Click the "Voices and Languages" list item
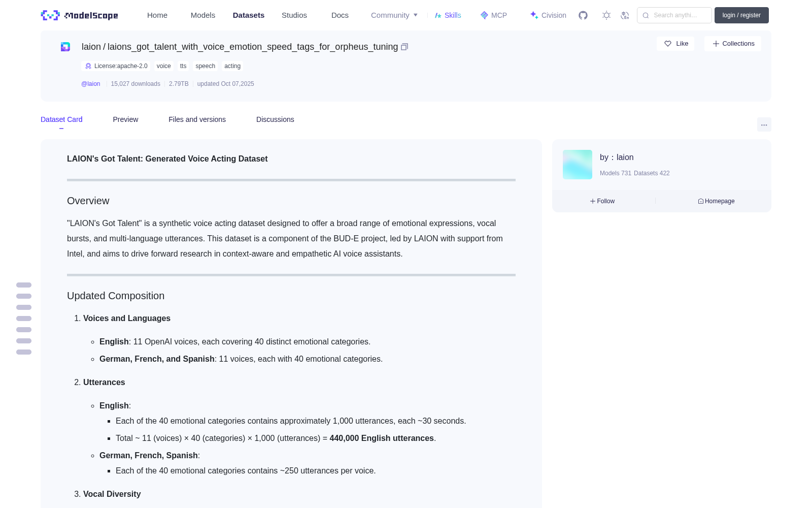 pyautogui.click(x=127, y=319)
